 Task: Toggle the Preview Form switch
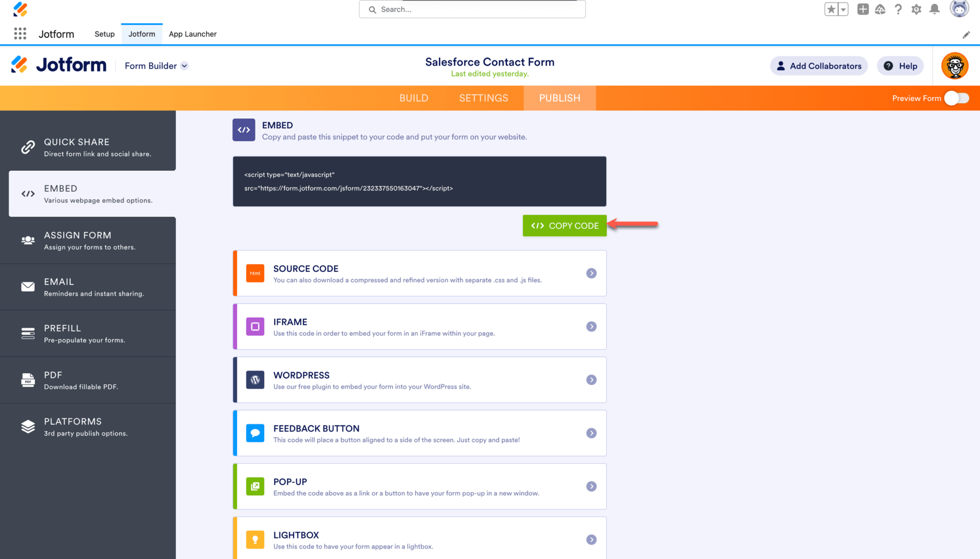coord(956,98)
